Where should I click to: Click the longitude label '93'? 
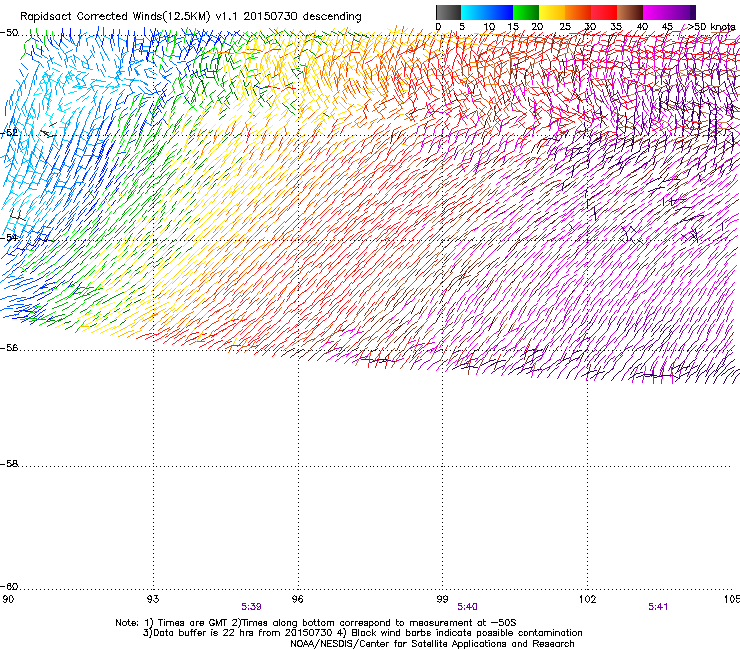coord(153,599)
